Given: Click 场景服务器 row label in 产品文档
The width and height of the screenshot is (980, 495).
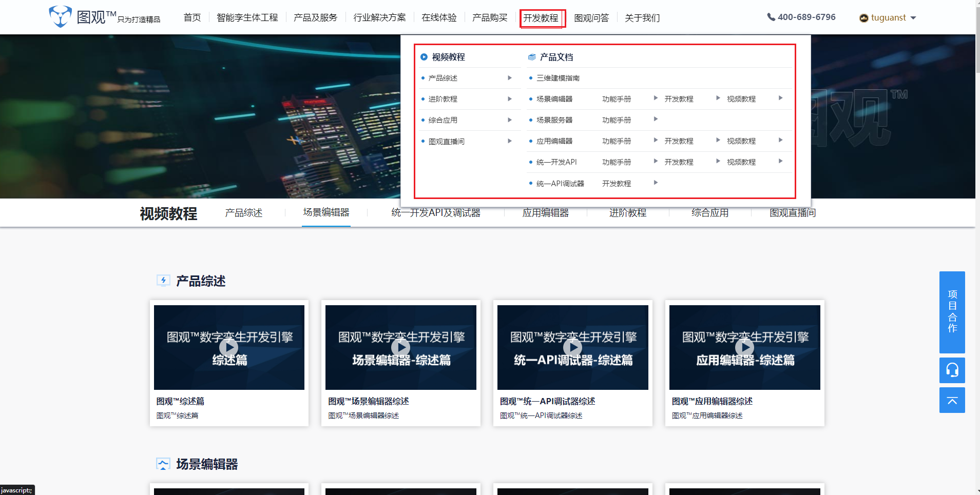Looking at the screenshot, I should coord(554,120).
